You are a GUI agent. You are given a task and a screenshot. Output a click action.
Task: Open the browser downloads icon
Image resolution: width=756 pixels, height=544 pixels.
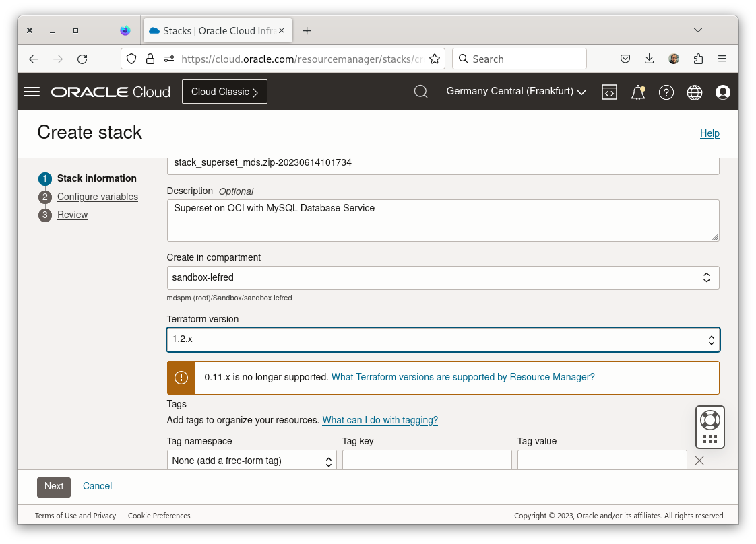[x=649, y=59]
